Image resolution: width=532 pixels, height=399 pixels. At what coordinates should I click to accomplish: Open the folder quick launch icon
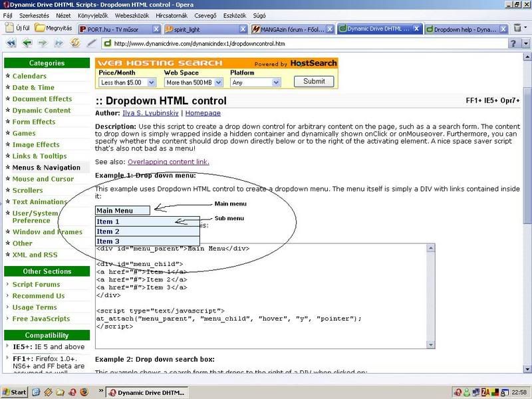[60, 392]
